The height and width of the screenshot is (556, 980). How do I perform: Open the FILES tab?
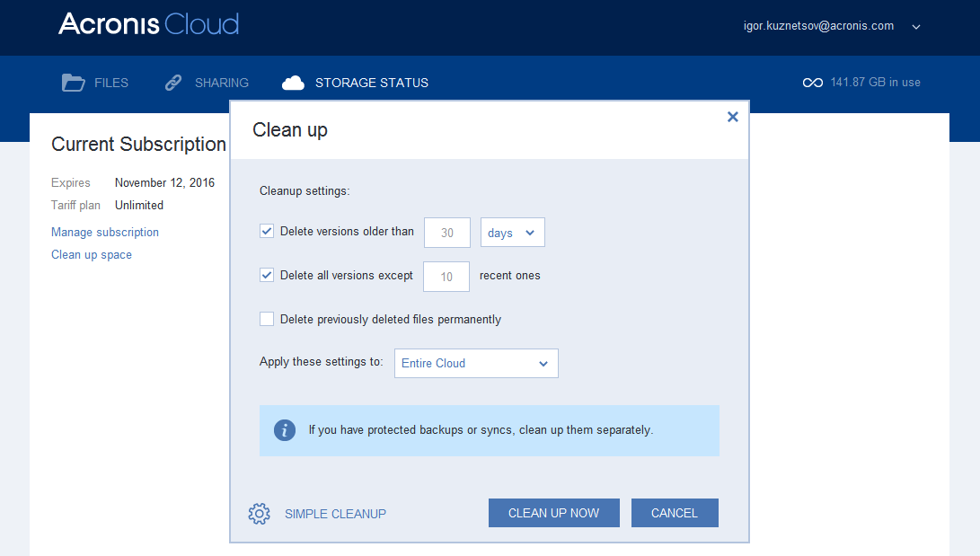111,83
